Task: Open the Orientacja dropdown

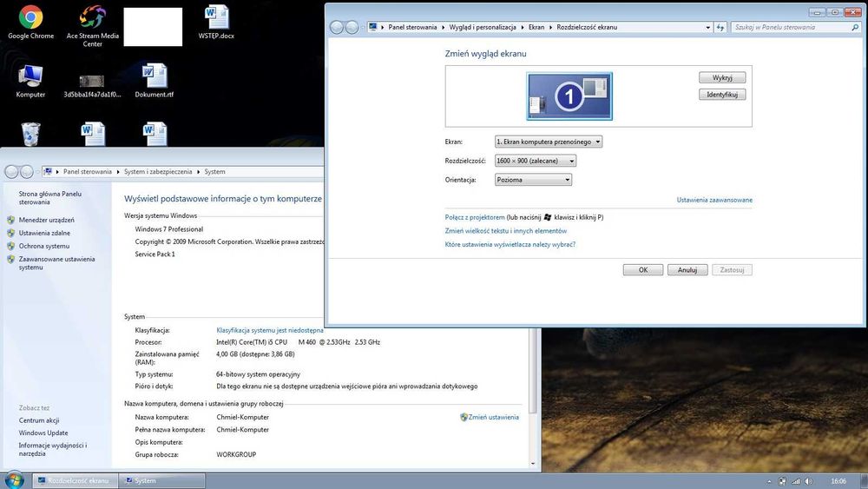Action: click(x=533, y=180)
